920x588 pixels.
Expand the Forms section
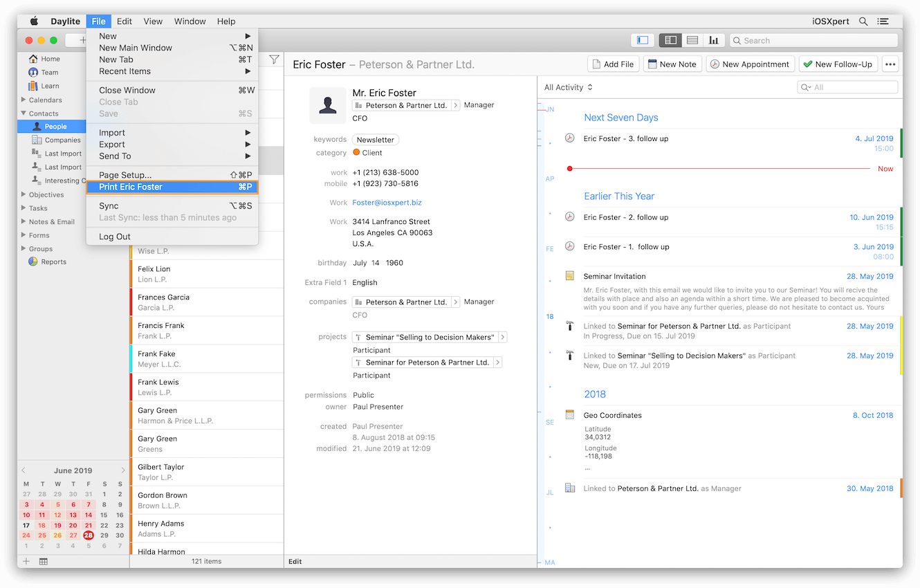click(24, 235)
